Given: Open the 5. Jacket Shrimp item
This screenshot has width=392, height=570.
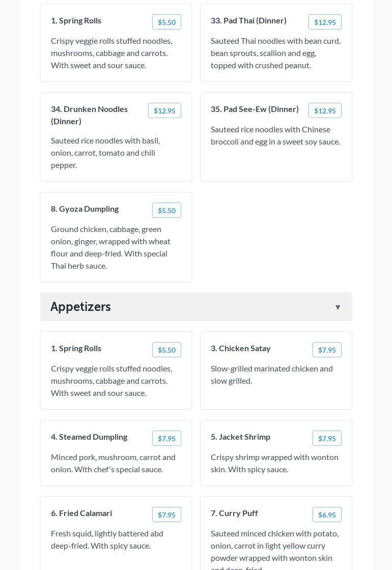Looking at the screenshot, I should coord(240,437).
